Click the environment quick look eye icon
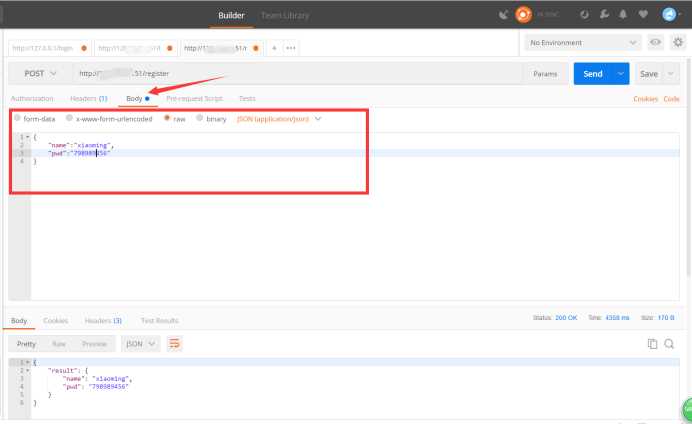This screenshot has height=424, width=692. (x=655, y=42)
